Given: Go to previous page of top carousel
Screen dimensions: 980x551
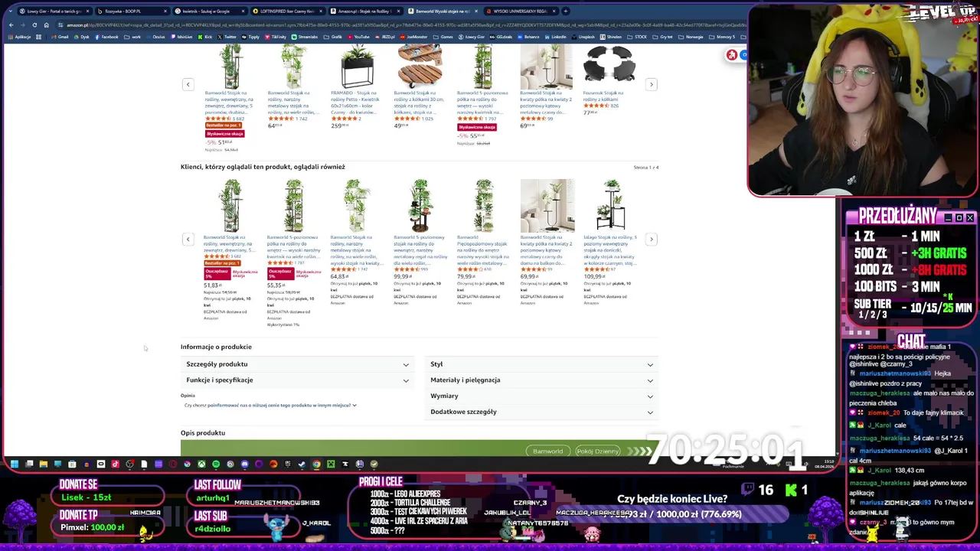Looking at the screenshot, I should point(188,84).
